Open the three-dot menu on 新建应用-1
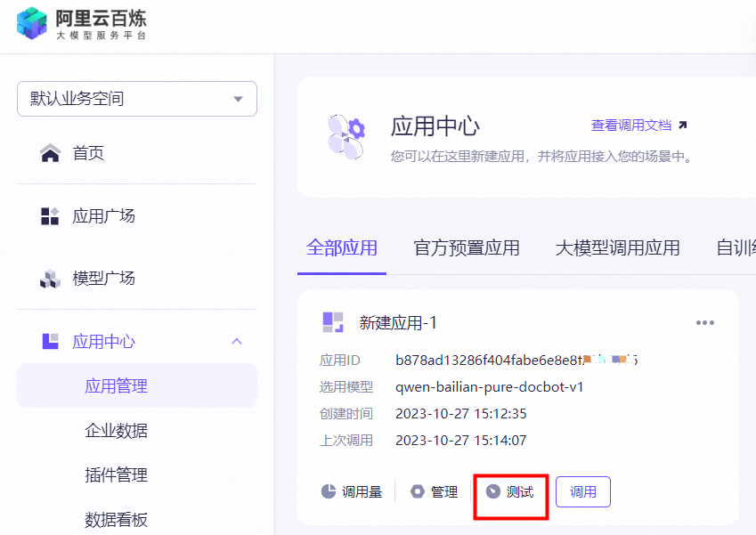Image resolution: width=756 pixels, height=535 pixels. (x=705, y=322)
